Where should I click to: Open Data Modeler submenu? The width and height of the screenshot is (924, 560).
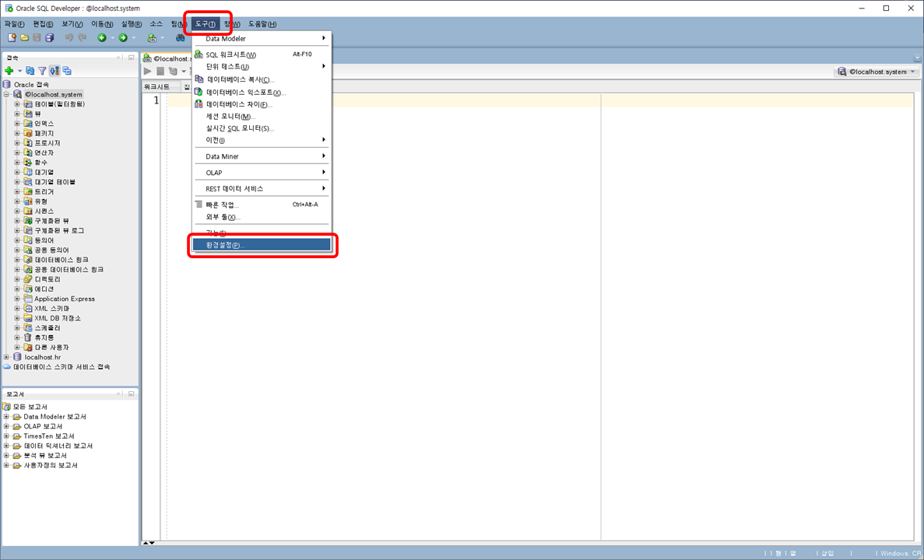[x=262, y=38]
